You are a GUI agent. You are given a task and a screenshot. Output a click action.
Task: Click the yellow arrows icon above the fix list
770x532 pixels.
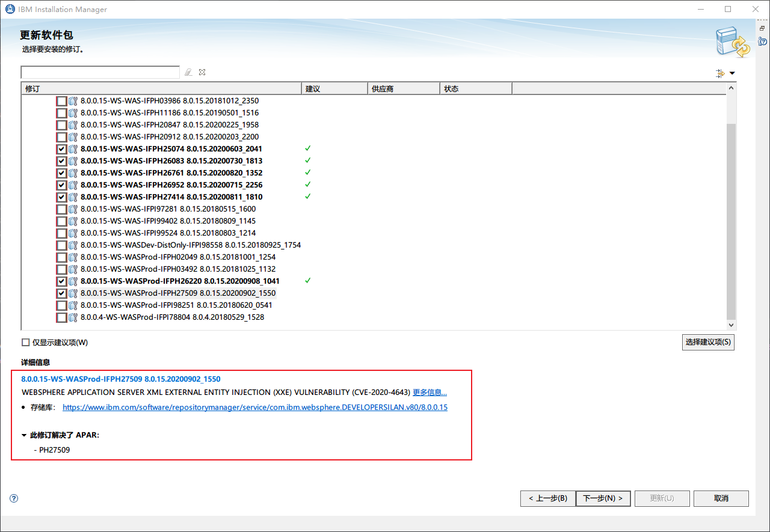(x=720, y=73)
